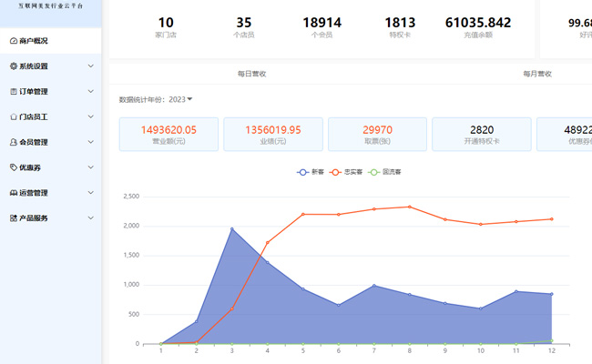Click the blue 新客 point at month 7
The height and width of the screenshot is (364, 592).
[x=374, y=286]
